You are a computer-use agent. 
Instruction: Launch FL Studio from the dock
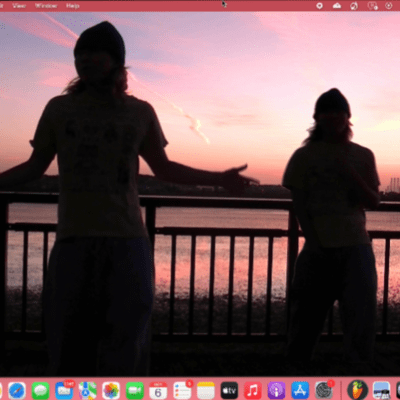click(357, 390)
